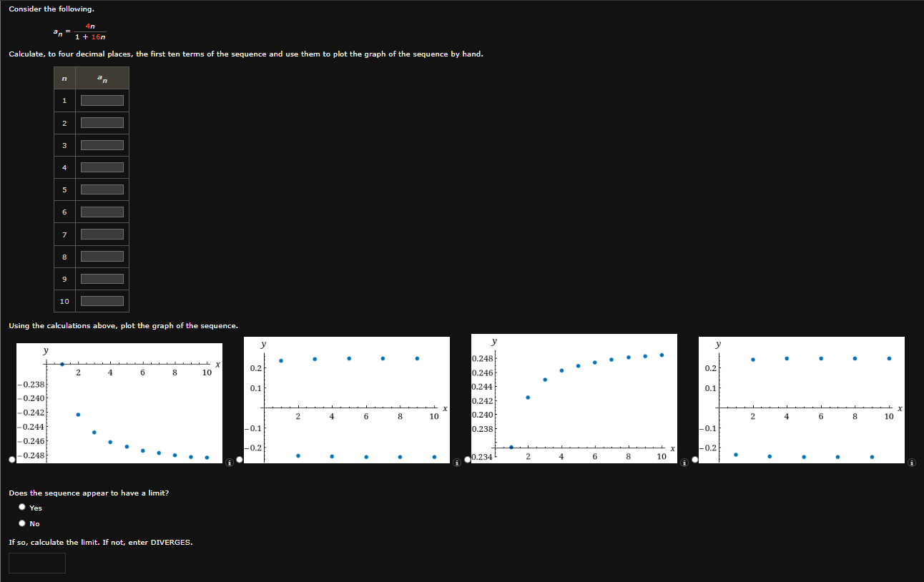Select the "Yes" radio button
Image resolution: width=924 pixels, height=582 pixels.
(x=22, y=507)
